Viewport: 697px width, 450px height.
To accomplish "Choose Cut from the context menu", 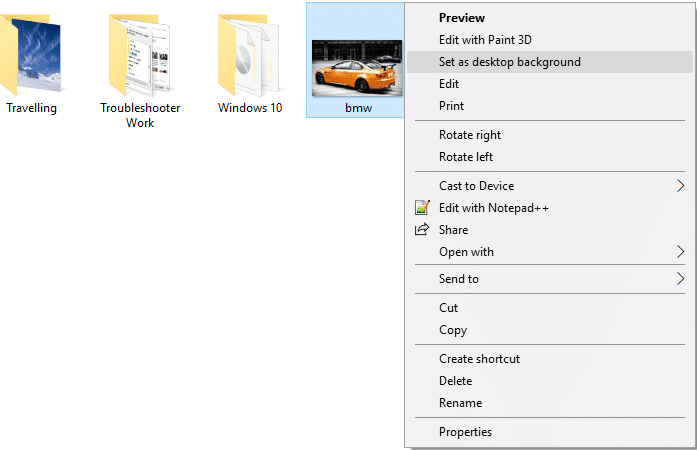I will [x=550, y=308].
